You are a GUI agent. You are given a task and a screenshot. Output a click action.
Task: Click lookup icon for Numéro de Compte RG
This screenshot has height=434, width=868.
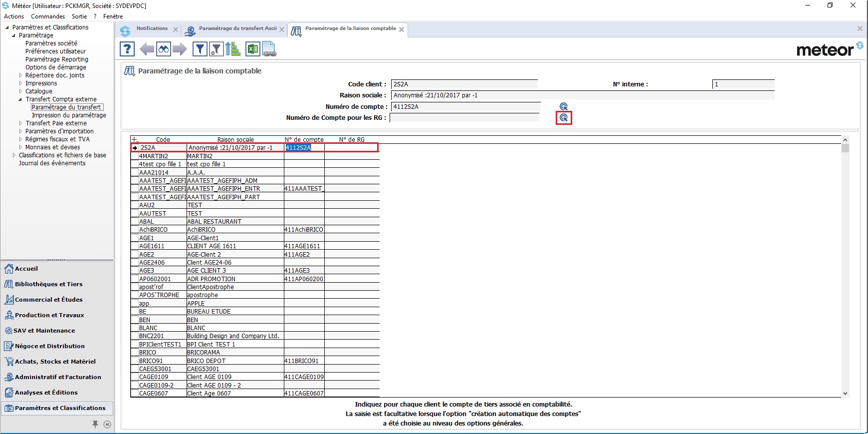[x=564, y=118]
